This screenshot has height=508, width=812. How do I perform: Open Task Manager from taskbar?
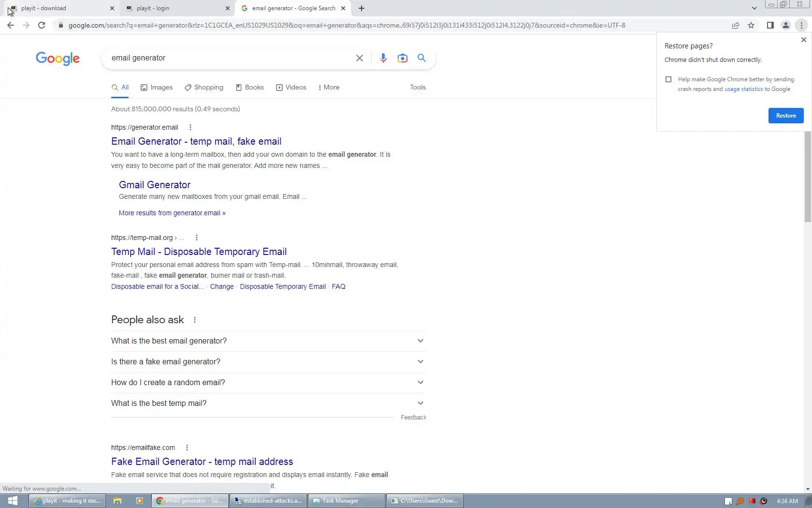point(347,501)
